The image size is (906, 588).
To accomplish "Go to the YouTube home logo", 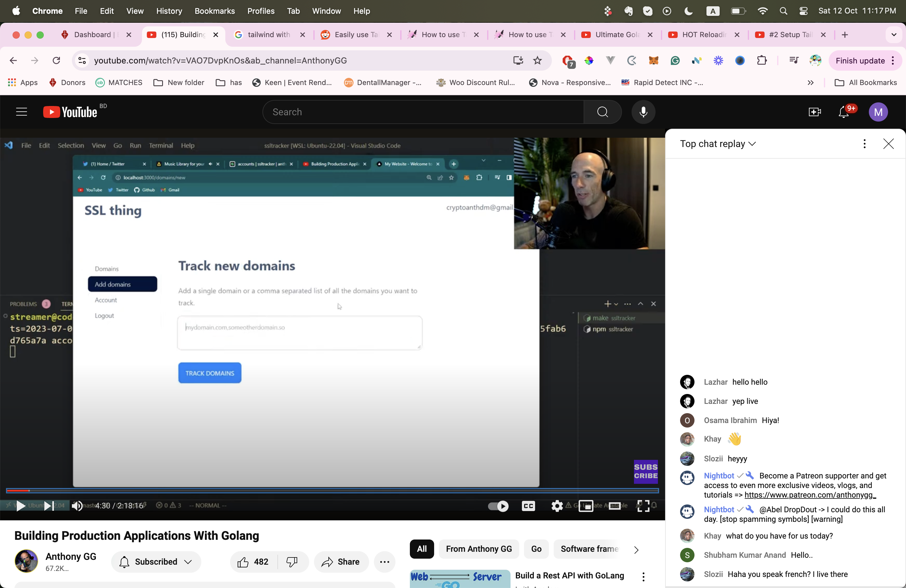I will click(x=70, y=112).
